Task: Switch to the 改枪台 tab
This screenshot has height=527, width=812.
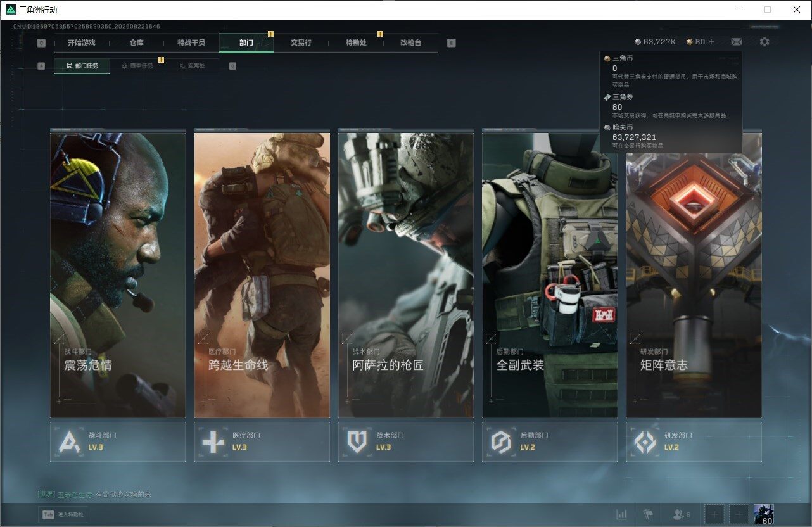Action: pyautogui.click(x=410, y=42)
